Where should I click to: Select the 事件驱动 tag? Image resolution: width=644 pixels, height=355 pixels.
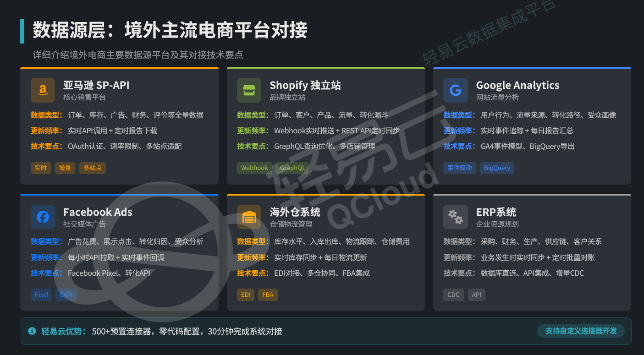pos(460,168)
